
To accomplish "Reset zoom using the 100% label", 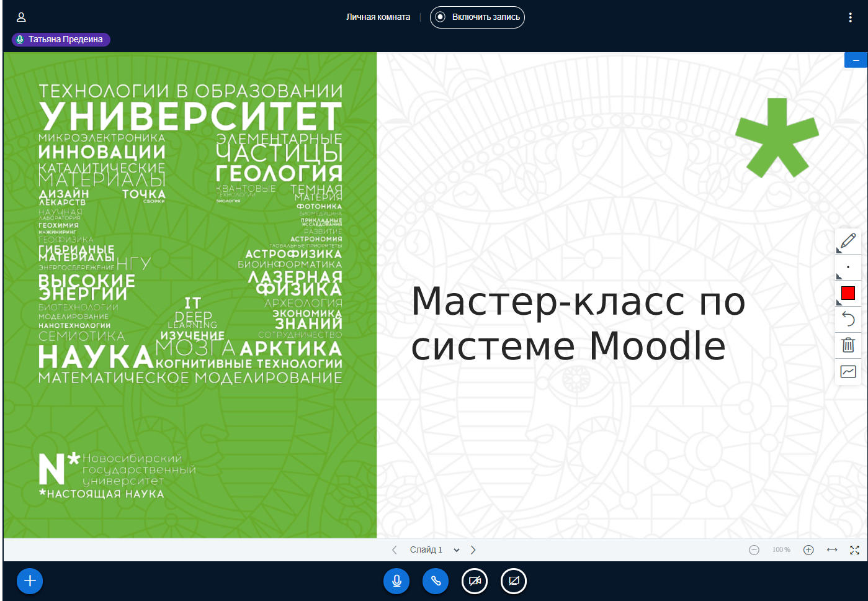I will [x=781, y=550].
